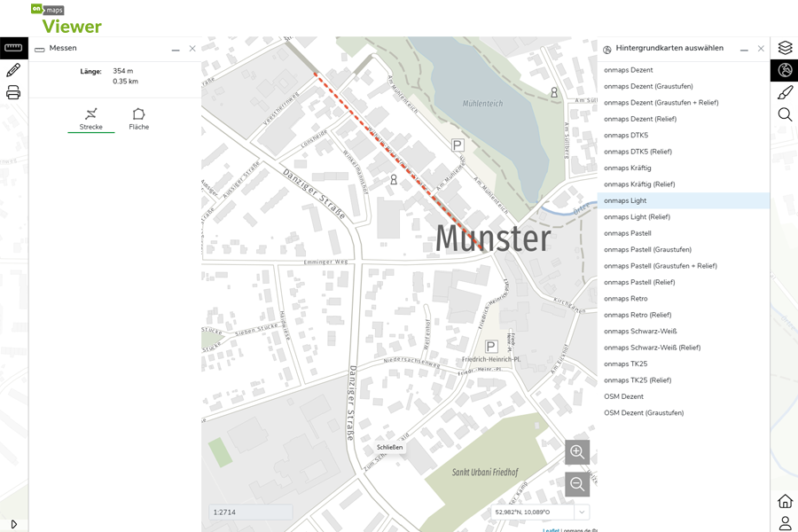798x532 pixels.
Task: Zoom out on the map
Action: [577, 484]
